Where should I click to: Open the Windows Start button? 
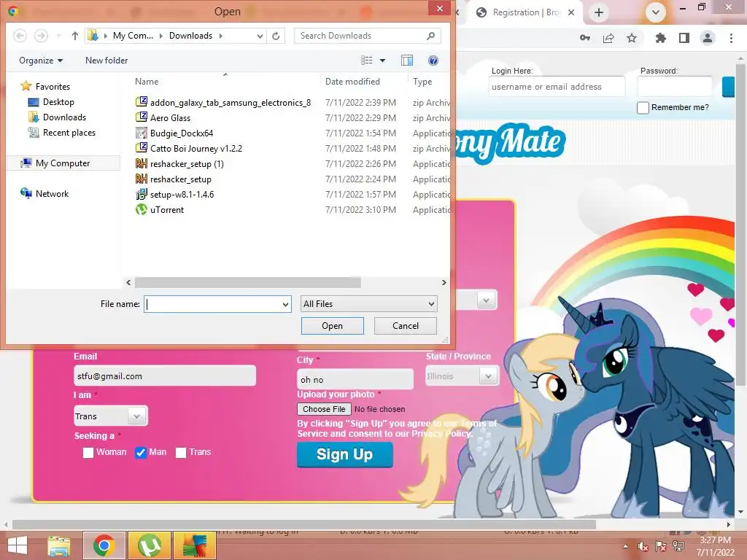(18, 545)
